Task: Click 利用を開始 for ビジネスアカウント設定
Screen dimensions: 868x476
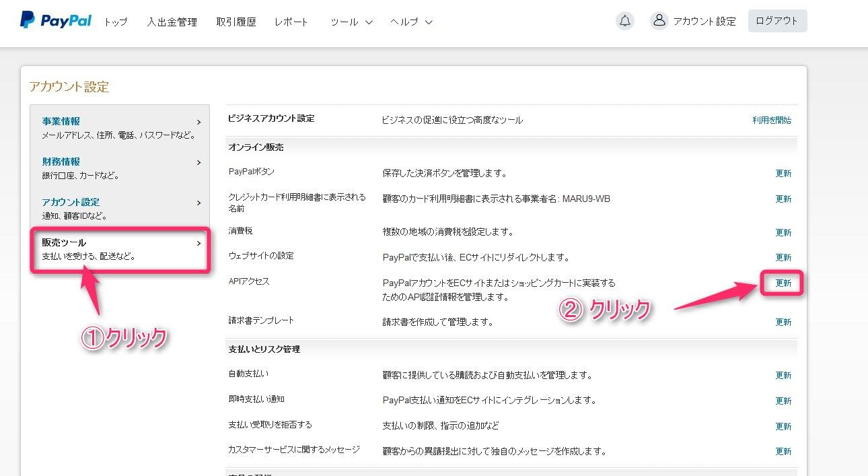Action: (x=772, y=121)
